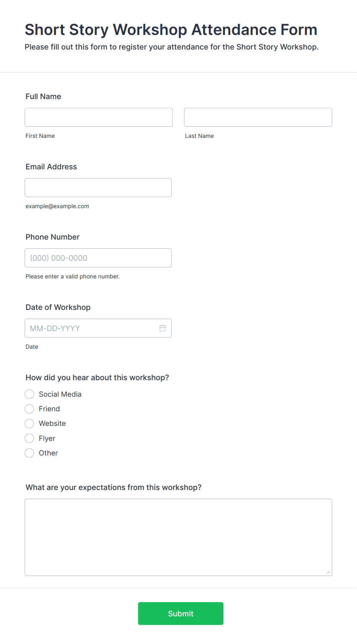
Task: Focus the Email Address text box
Action: (x=98, y=187)
